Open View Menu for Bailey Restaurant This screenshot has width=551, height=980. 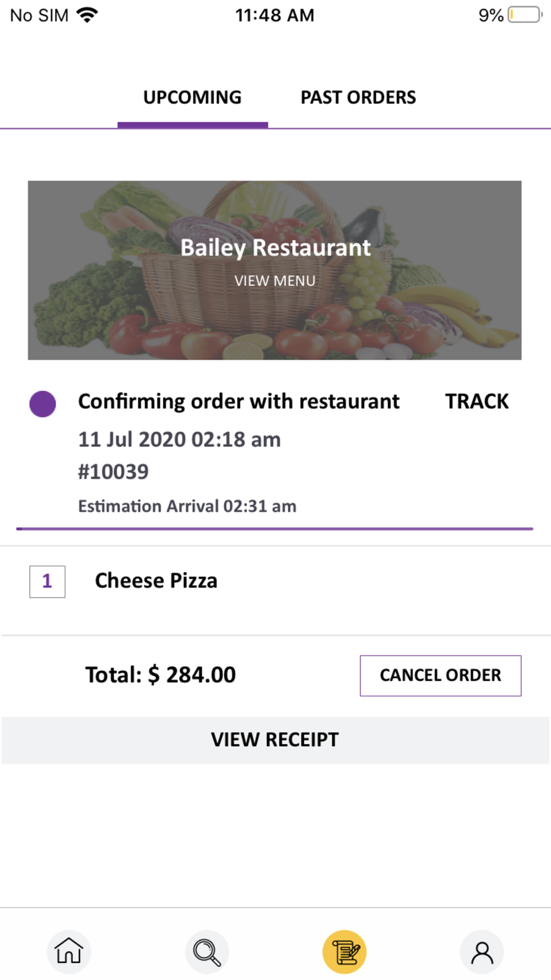click(275, 281)
